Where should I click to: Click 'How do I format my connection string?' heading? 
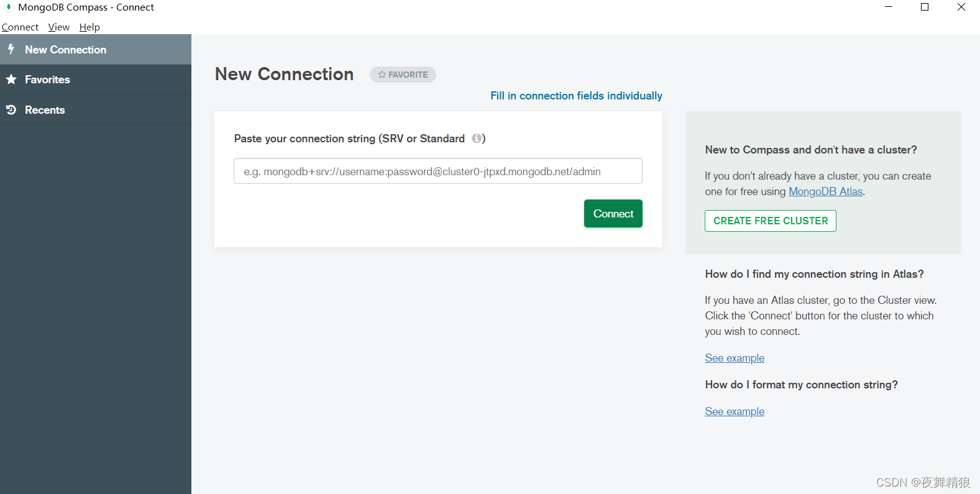[x=801, y=385]
